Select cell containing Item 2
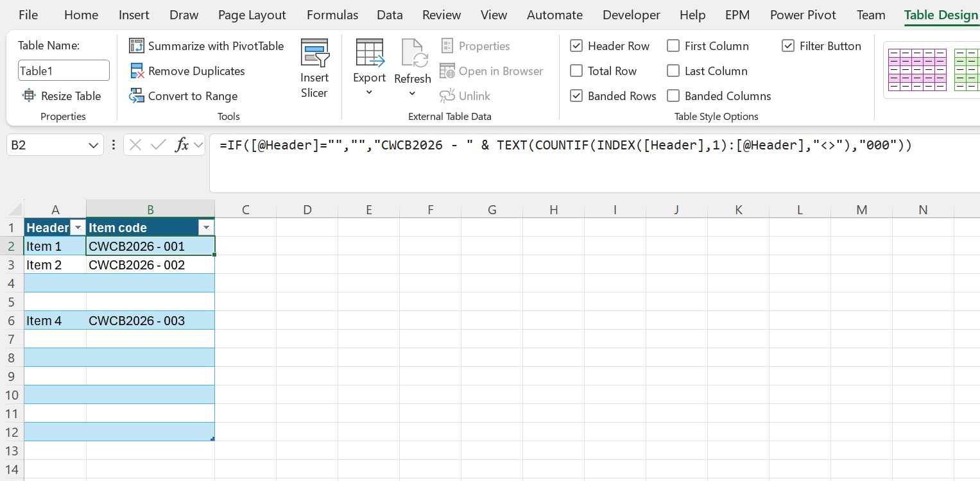Image resolution: width=980 pixels, height=481 pixels. pyautogui.click(x=55, y=265)
